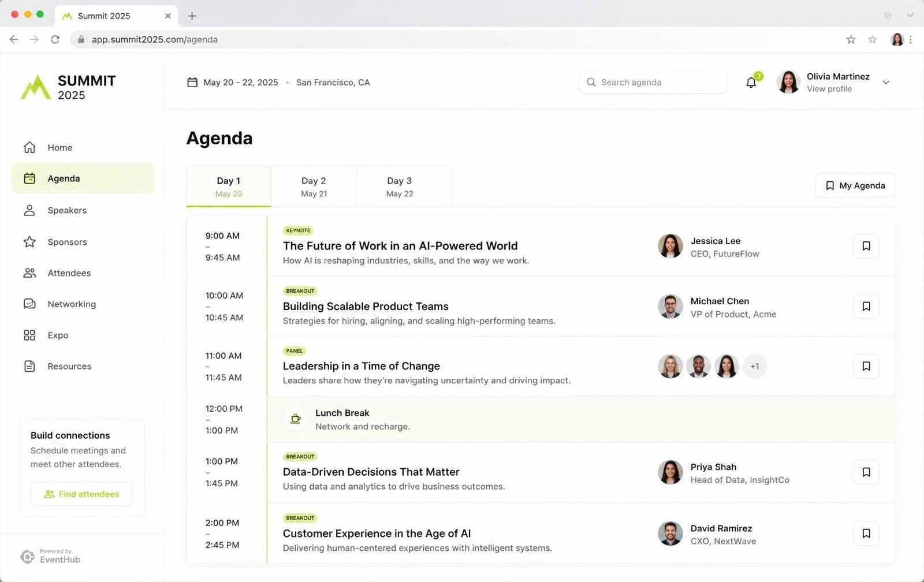Viewport: 924px width, 582px height.
Task: Open My Agenda
Action: coord(855,185)
